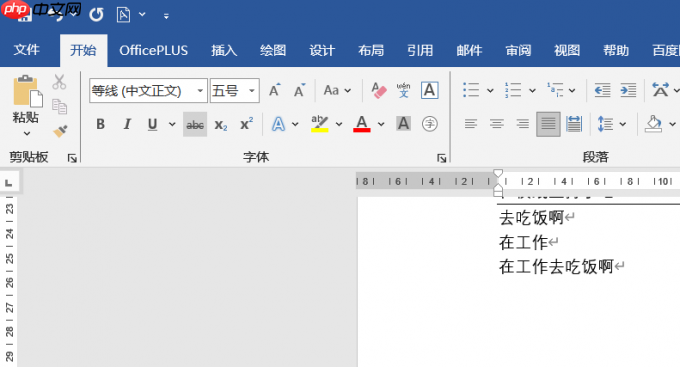Click the tab stop selector box
This screenshot has width=680, height=367.
[9, 183]
